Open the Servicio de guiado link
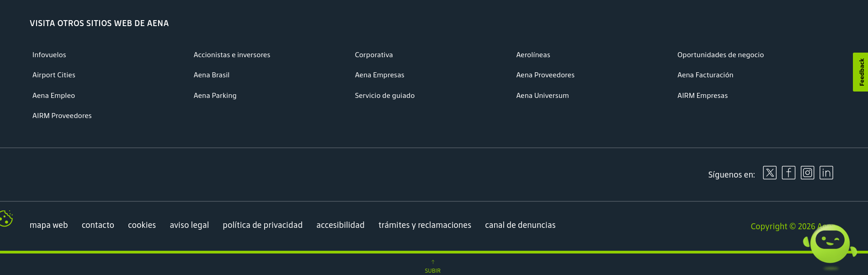Screen dimensions: 868x275 [384, 96]
